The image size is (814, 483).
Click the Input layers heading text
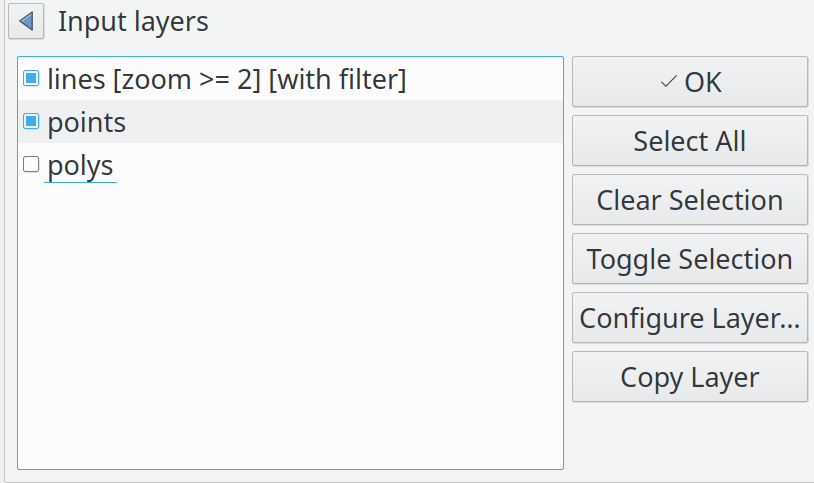133,21
